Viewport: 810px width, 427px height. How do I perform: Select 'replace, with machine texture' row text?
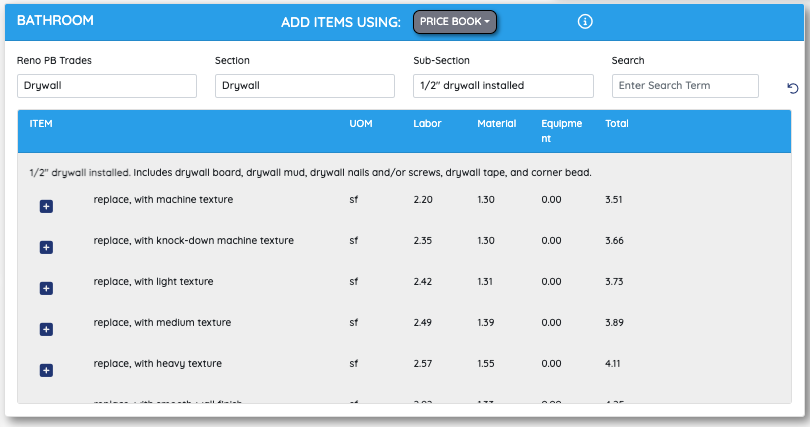click(163, 200)
